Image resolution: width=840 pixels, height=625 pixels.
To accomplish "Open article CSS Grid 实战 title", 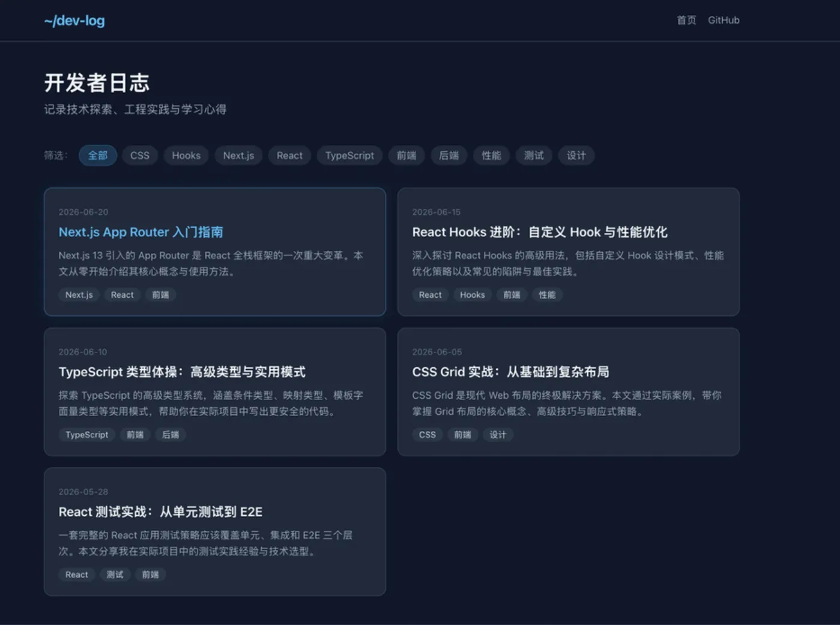I will 510,372.
